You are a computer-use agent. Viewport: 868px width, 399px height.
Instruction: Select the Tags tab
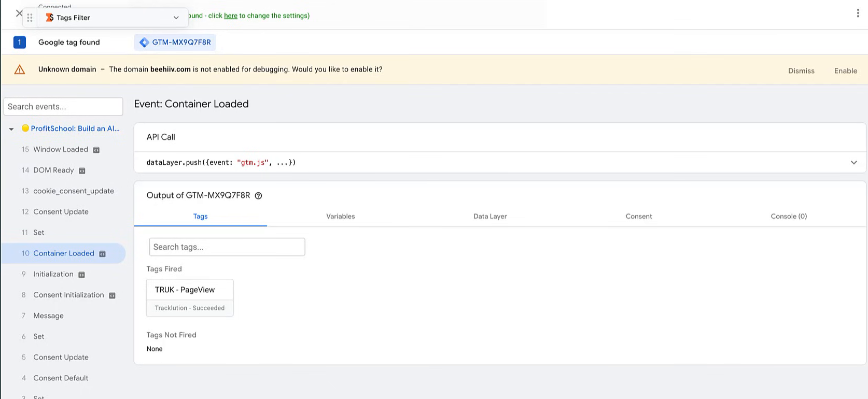tap(201, 216)
